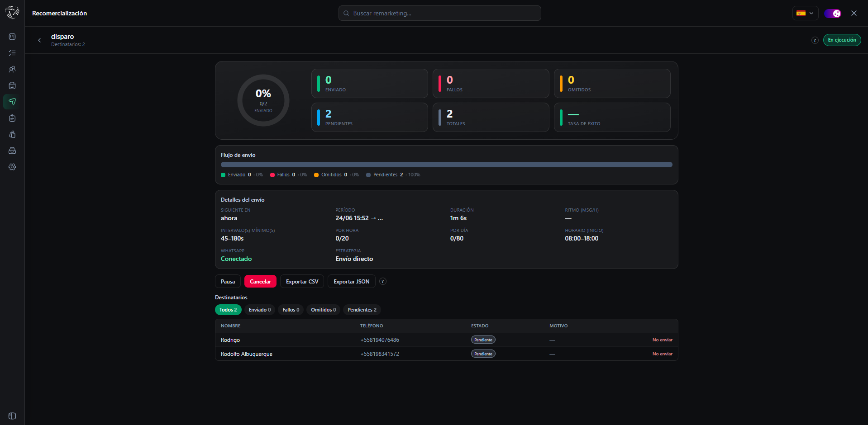This screenshot has width=868, height=425.
Task: Open the shopping bags sidebar icon
Action: tap(12, 134)
